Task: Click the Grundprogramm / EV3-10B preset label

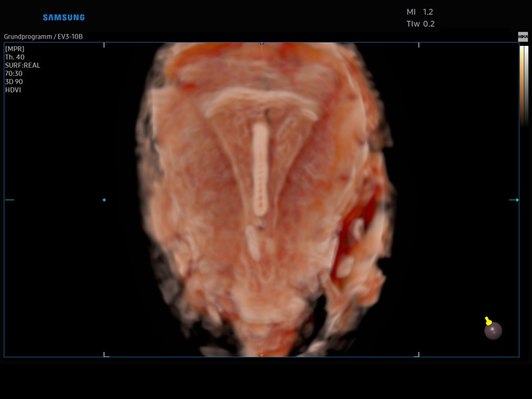Action: click(x=43, y=37)
